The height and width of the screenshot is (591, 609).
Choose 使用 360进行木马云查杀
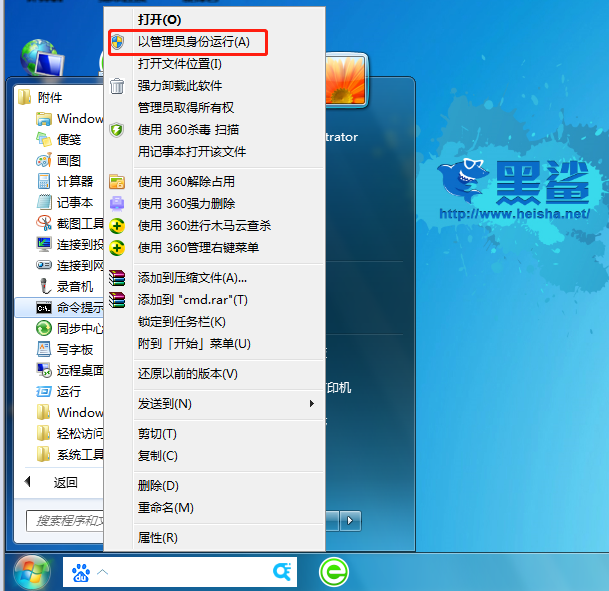click(214, 226)
